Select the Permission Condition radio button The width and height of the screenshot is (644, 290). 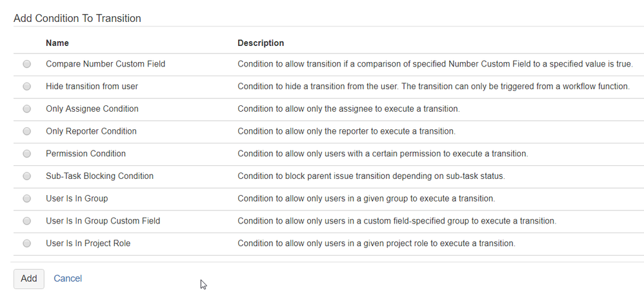(26, 154)
